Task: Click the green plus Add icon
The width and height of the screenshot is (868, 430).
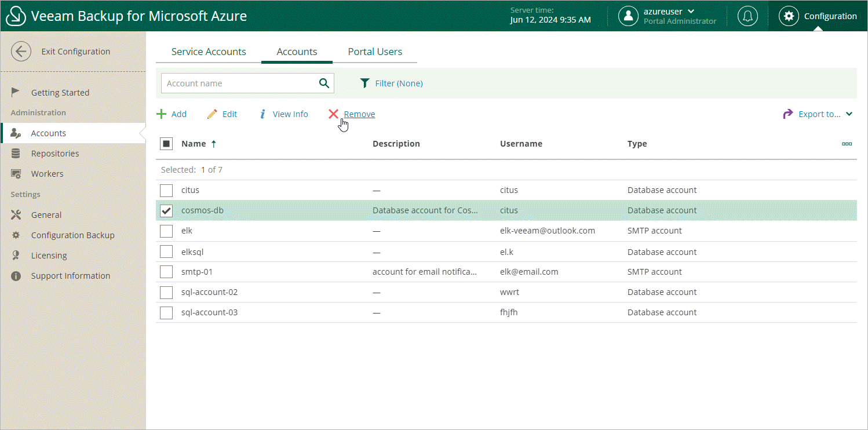Action: tap(162, 114)
